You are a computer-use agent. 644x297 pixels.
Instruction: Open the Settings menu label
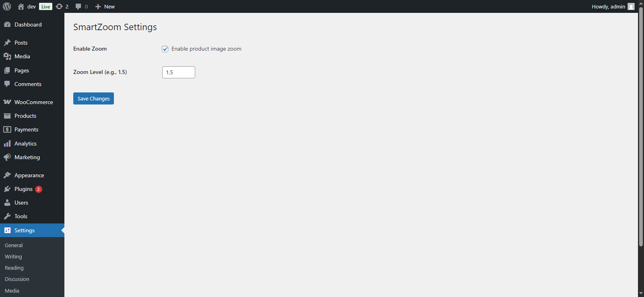click(25, 230)
